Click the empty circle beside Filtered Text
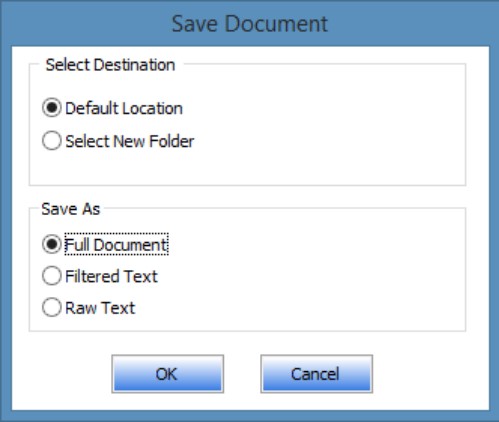This screenshot has height=422, width=499. (52, 276)
